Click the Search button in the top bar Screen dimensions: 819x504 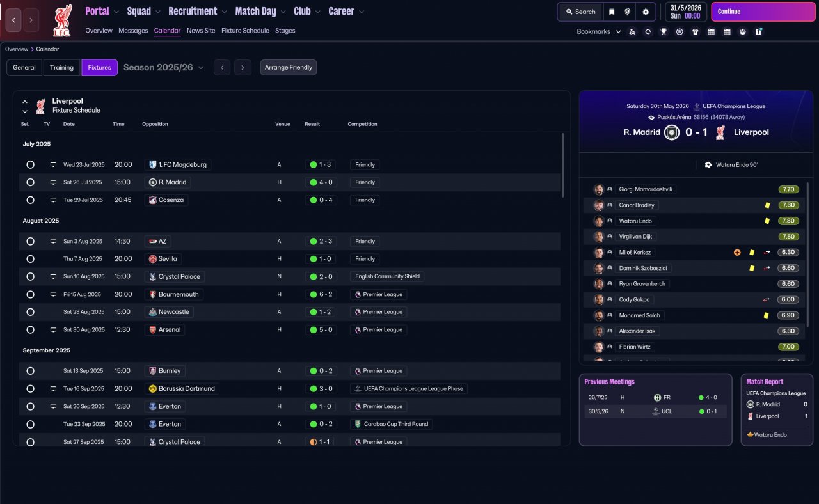pos(580,12)
